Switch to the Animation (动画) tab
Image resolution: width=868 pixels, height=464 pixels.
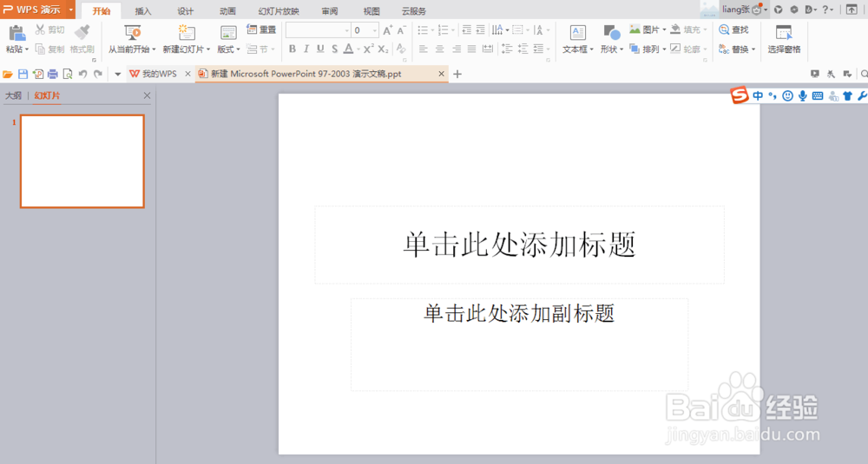pyautogui.click(x=227, y=11)
